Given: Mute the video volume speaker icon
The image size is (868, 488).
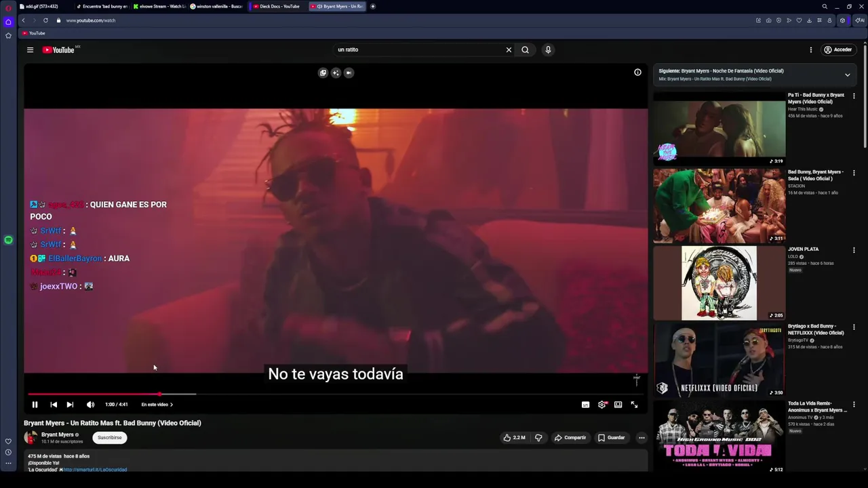Looking at the screenshot, I should (90, 405).
